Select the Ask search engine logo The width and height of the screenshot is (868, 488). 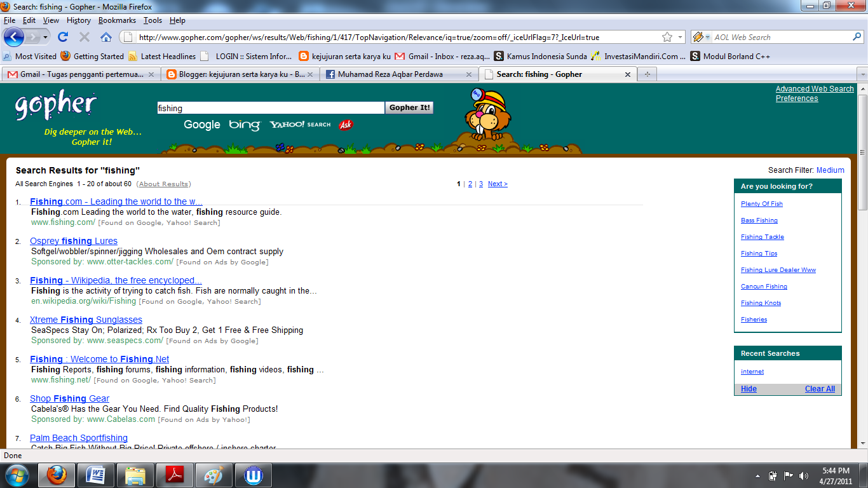pos(346,125)
